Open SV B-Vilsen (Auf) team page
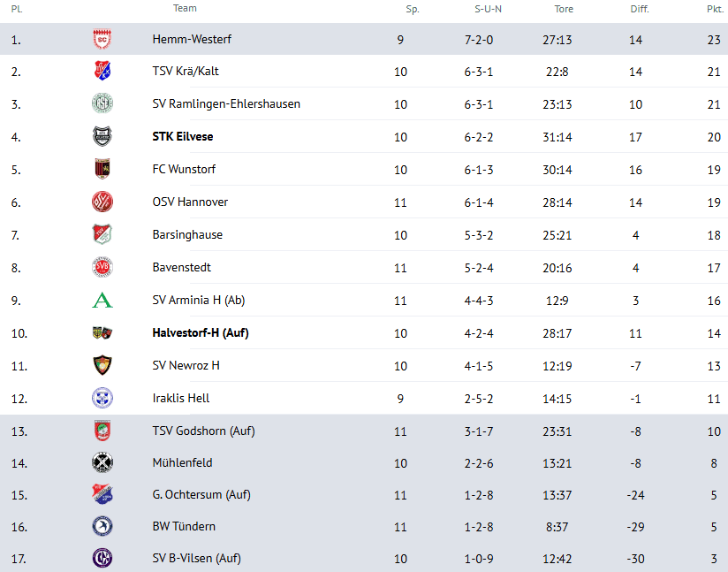The width and height of the screenshot is (728, 572). click(x=196, y=558)
